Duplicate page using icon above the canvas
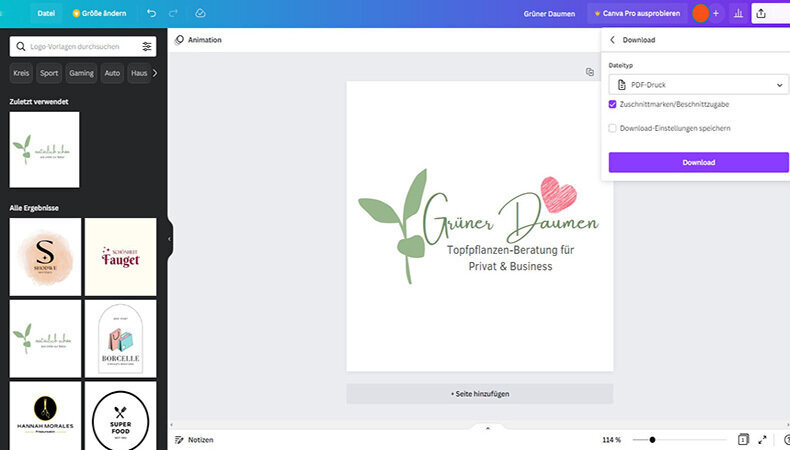This screenshot has width=790, height=450. 590,72
